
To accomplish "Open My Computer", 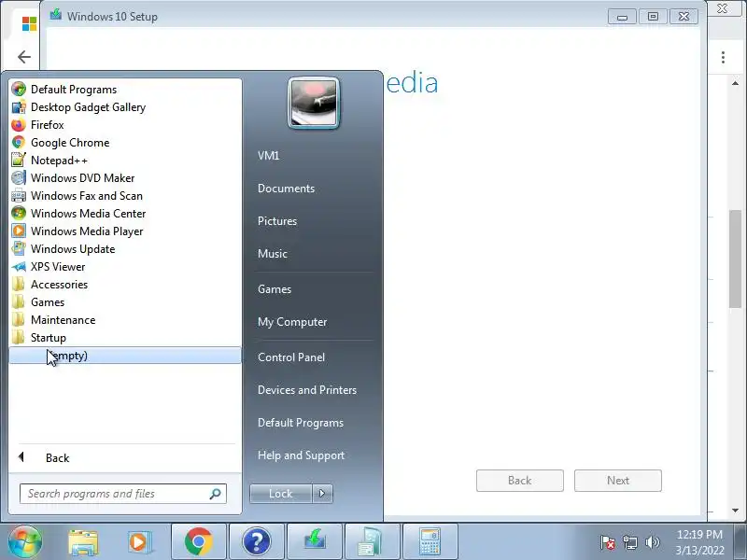I will [x=292, y=322].
